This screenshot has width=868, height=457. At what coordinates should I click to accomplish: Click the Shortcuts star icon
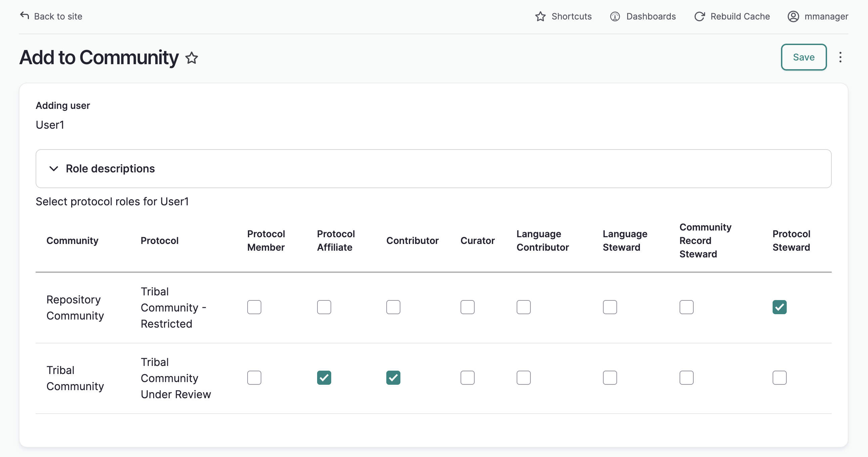coord(540,16)
